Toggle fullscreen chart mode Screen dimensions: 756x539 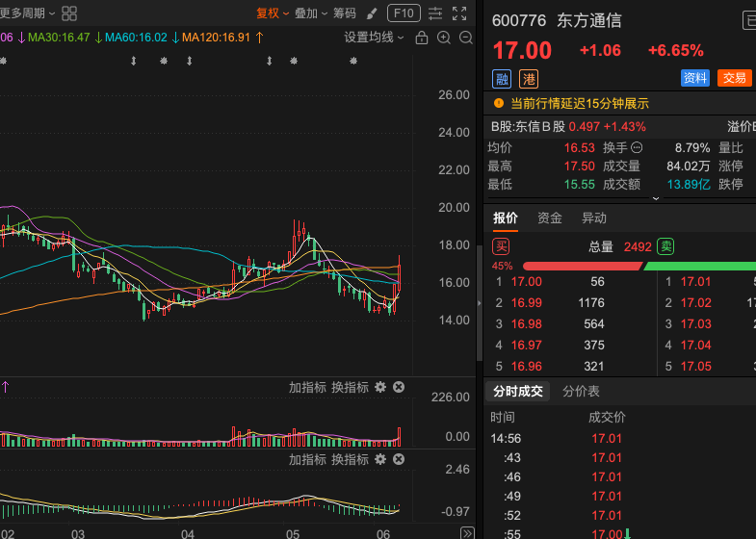point(459,13)
